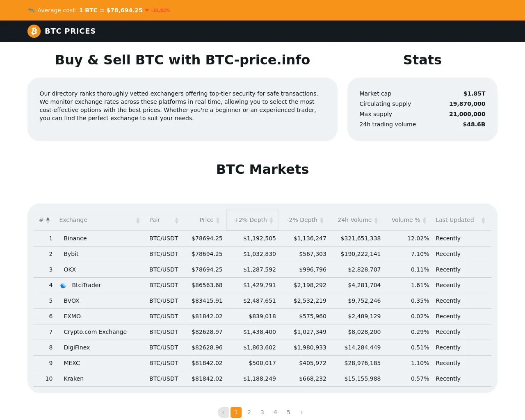
Task: Open the OKX exchange row
Action: [x=262, y=270]
